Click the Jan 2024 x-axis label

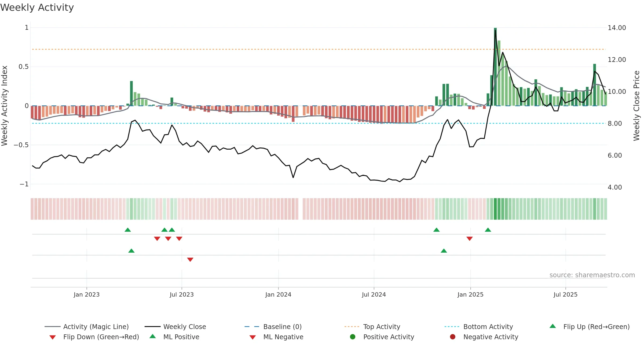click(278, 294)
